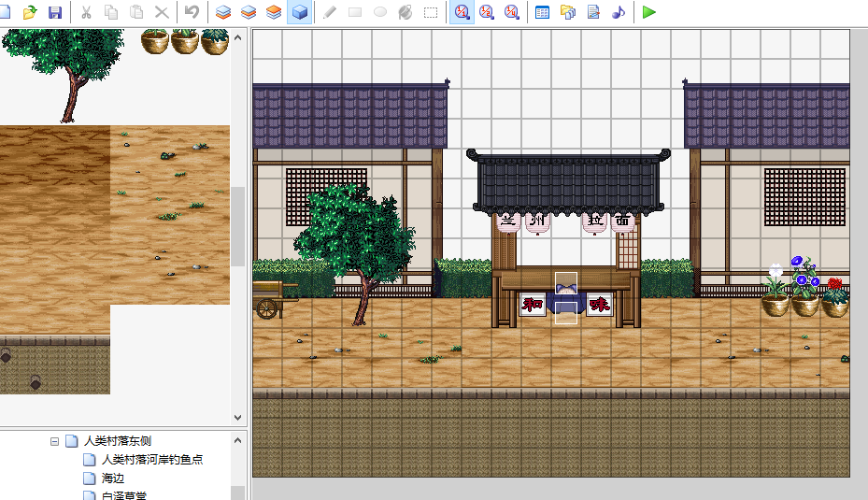
Task: Select the Pencil drawing tool
Action: click(x=330, y=11)
